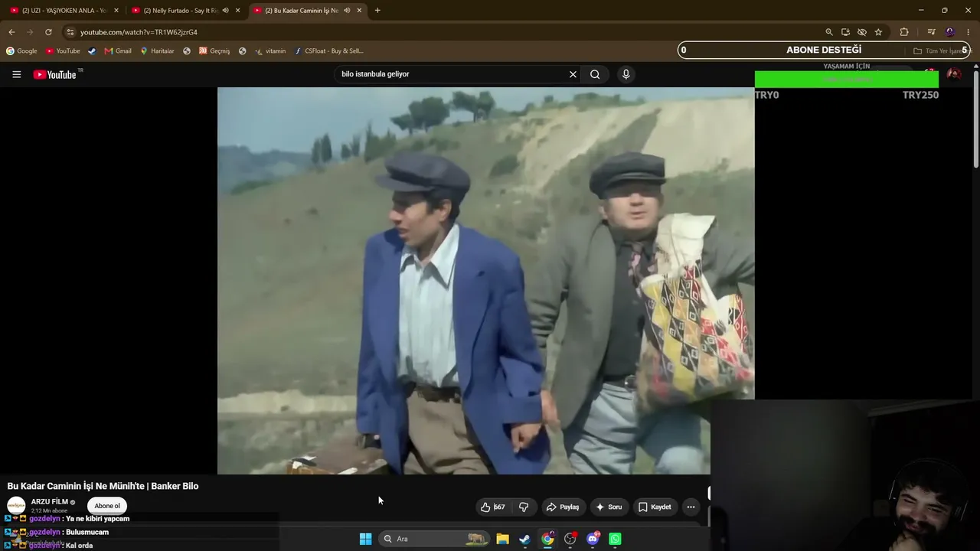Open the Soru ask button

tap(609, 507)
